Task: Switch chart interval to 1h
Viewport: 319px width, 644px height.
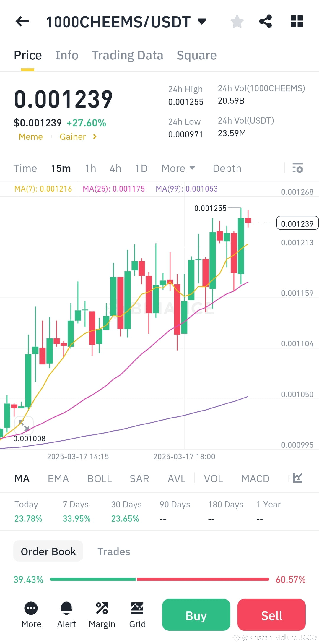Action: click(x=90, y=168)
